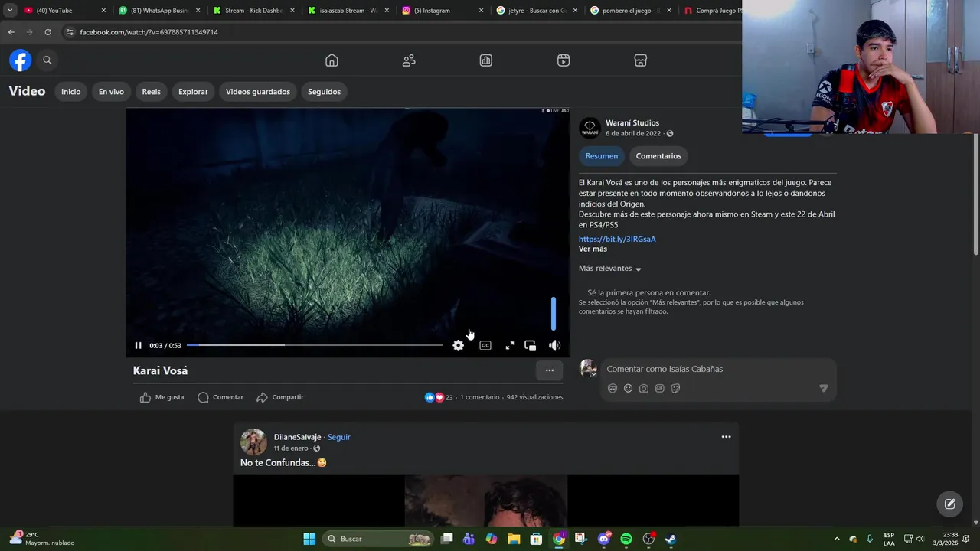Mute the video volume icon
The height and width of the screenshot is (551, 980).
554,346
